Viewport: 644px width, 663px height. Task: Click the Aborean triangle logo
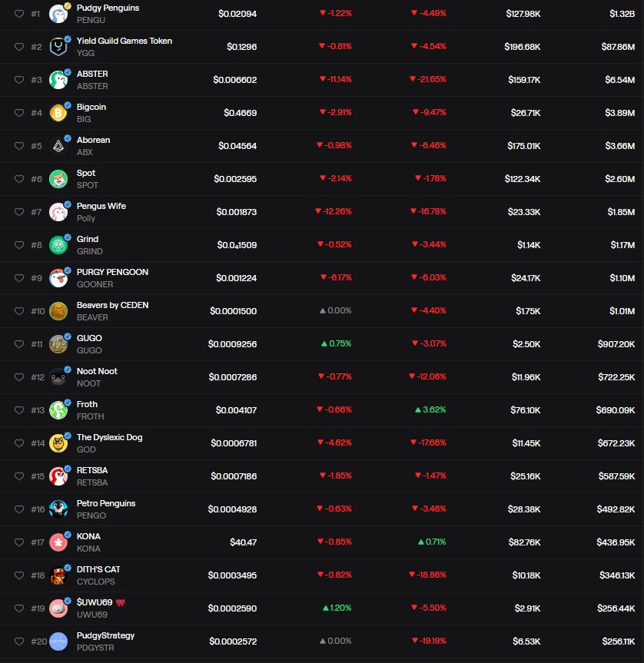(x=58, y=146)
